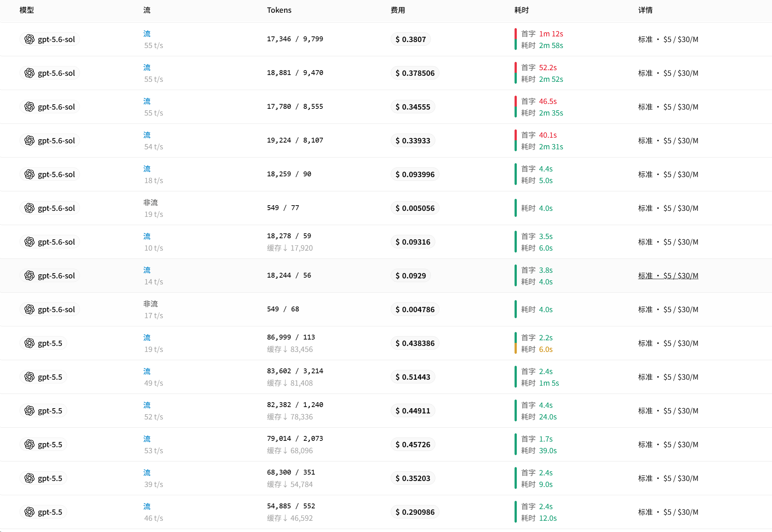Click the OpenAI logo in the $0.438386 row

click(29, 343)
